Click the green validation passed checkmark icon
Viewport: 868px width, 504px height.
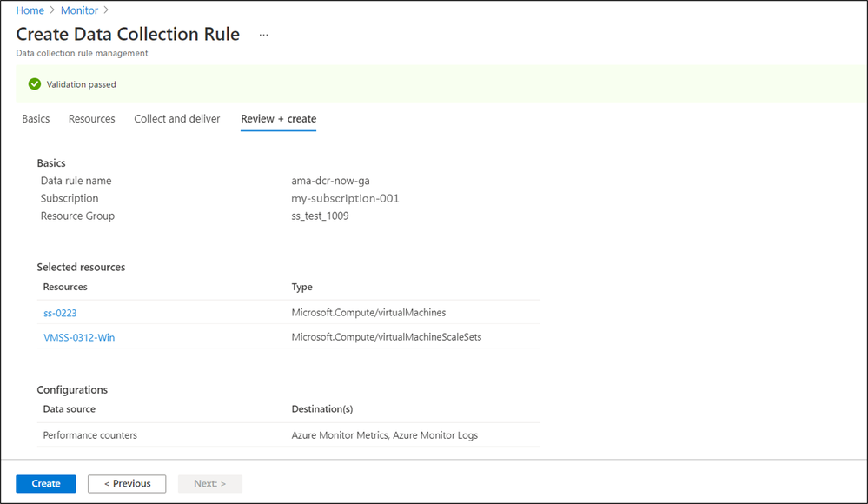coord(35,84)
